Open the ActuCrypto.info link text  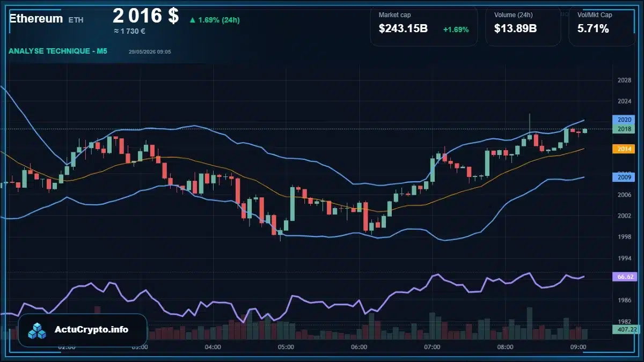[92, 329]
